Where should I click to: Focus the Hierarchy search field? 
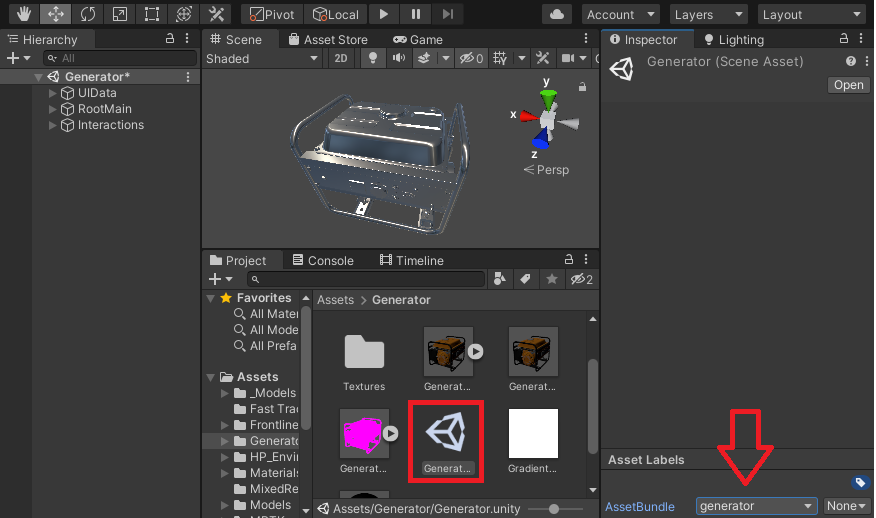coord(120,58)
